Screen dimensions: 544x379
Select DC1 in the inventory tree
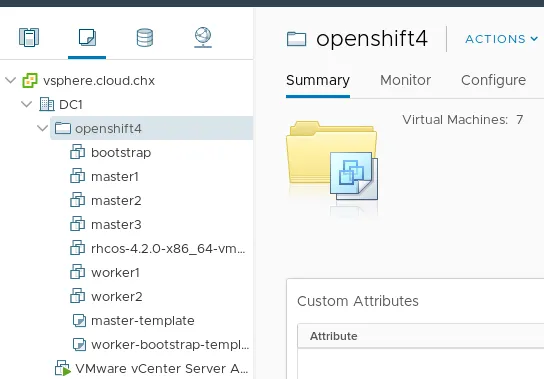(x=71, y=104)
